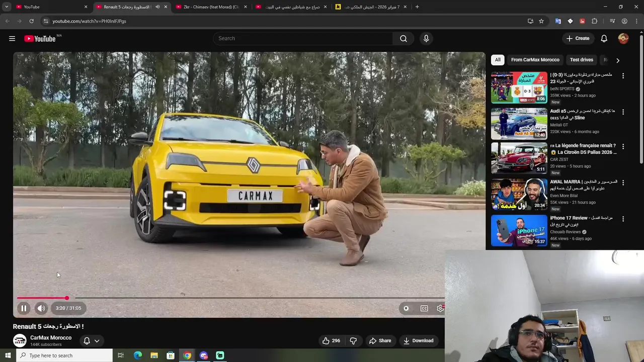
Task: Download the video
Action: [x=418, y=340]
